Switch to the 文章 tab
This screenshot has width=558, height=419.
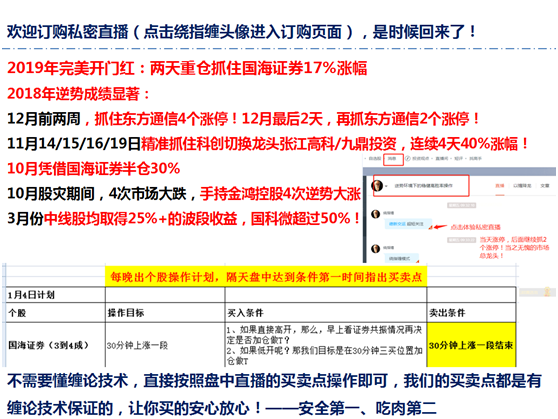(x=545, y=185)
